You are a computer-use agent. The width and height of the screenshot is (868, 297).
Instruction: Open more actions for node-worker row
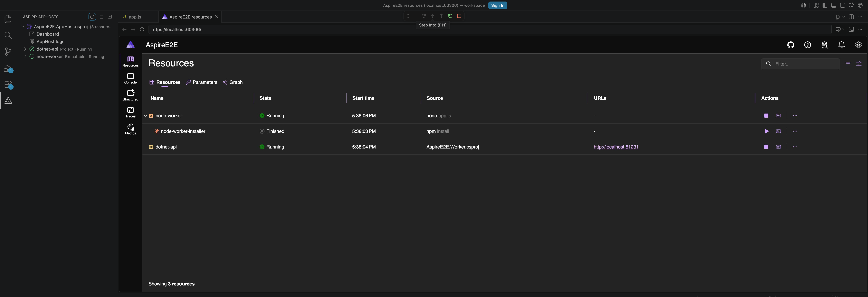(x=795, y=115)
